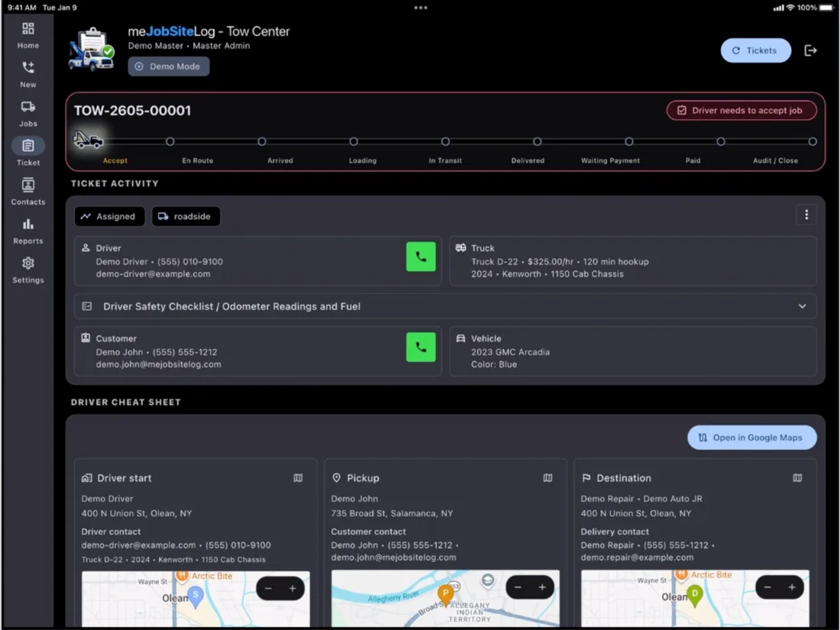Call the Demo Driver phone button
Viewport: 840px width, 630px height.
pyautogui.click(x=421, y=257)
